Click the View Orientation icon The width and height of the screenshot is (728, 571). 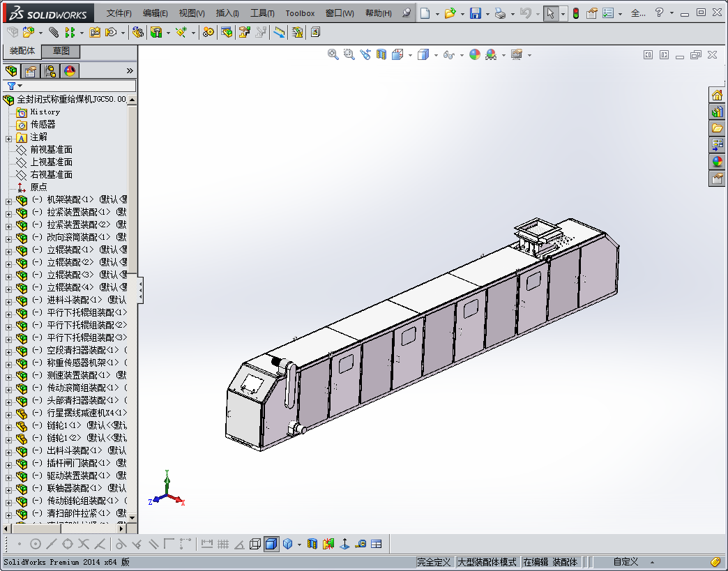pyautogui.click(x=397, y=54)
